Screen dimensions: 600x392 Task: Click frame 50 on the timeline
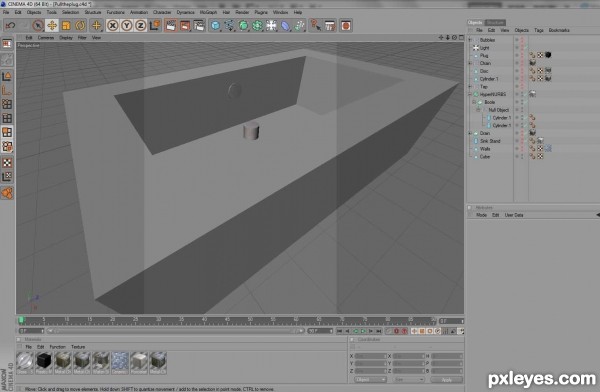point(250,320)
